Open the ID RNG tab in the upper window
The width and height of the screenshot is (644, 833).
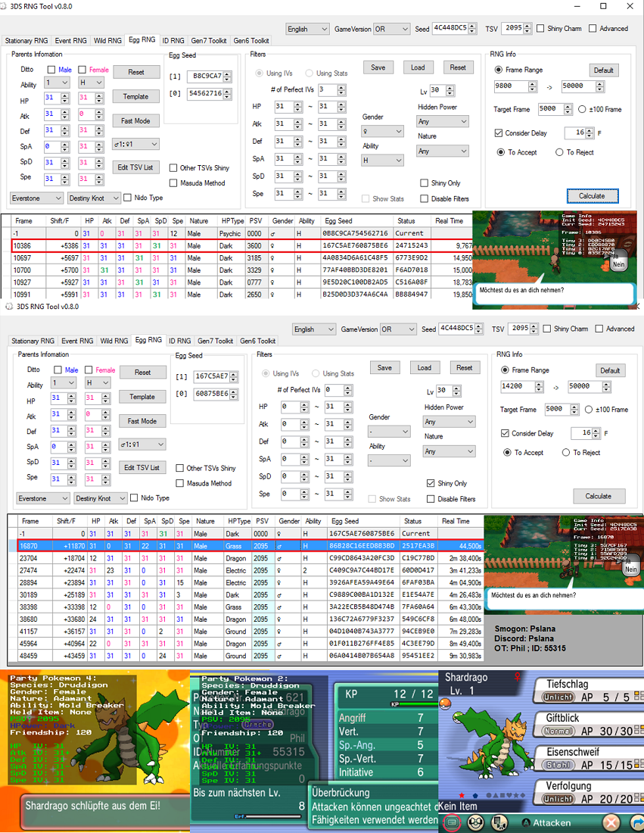[x=173, y=41]
